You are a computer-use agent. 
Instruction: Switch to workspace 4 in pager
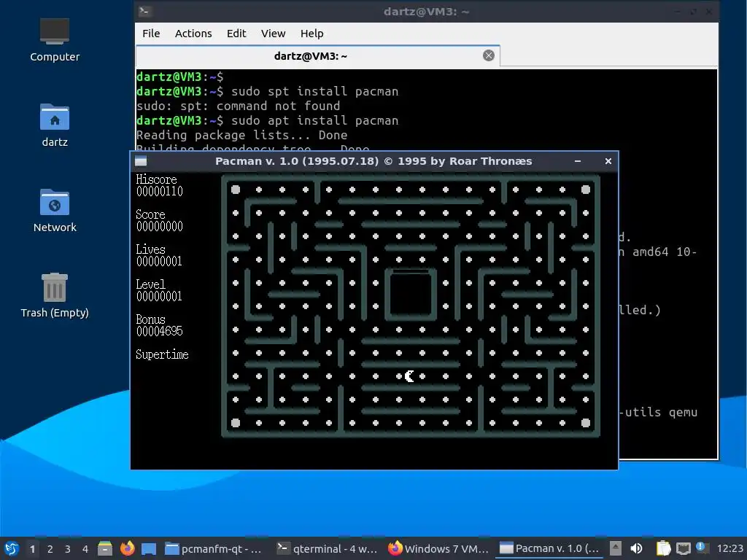coord(85,549)
